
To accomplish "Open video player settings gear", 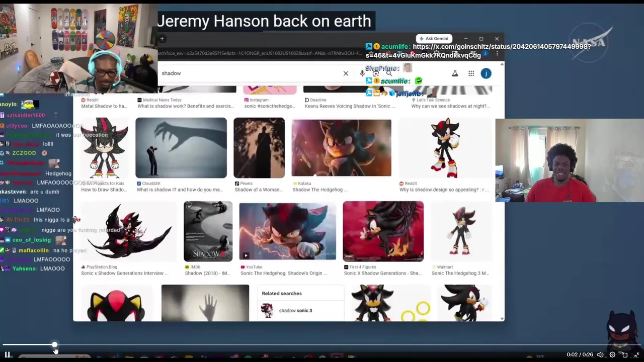I will pos(612,354).
